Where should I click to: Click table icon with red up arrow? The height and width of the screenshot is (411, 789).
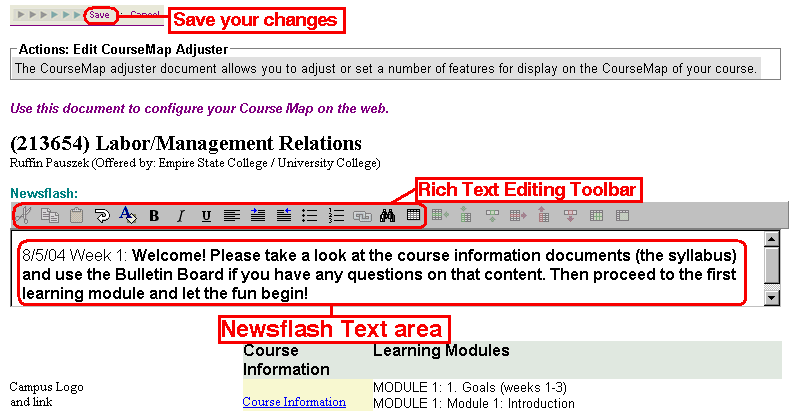(543, 215)
